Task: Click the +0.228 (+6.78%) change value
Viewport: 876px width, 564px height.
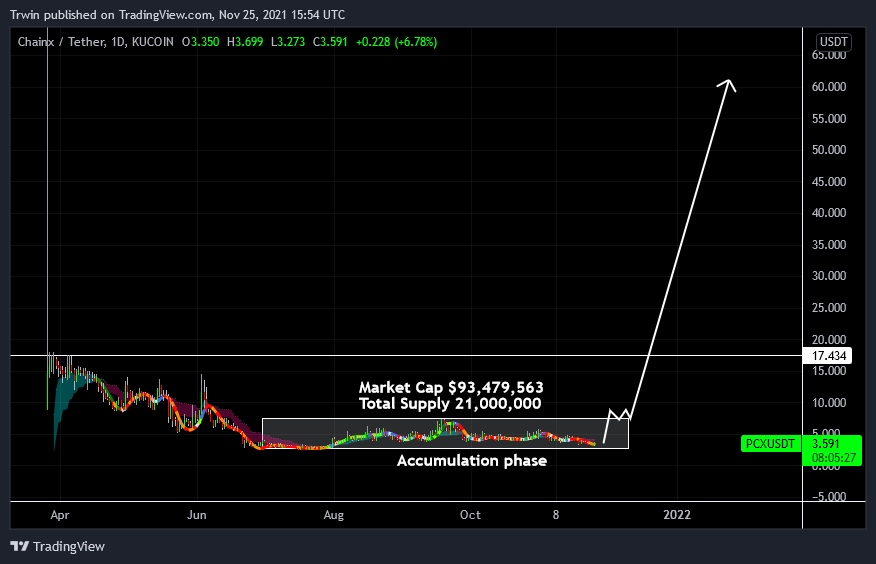Action: point(397,42)
